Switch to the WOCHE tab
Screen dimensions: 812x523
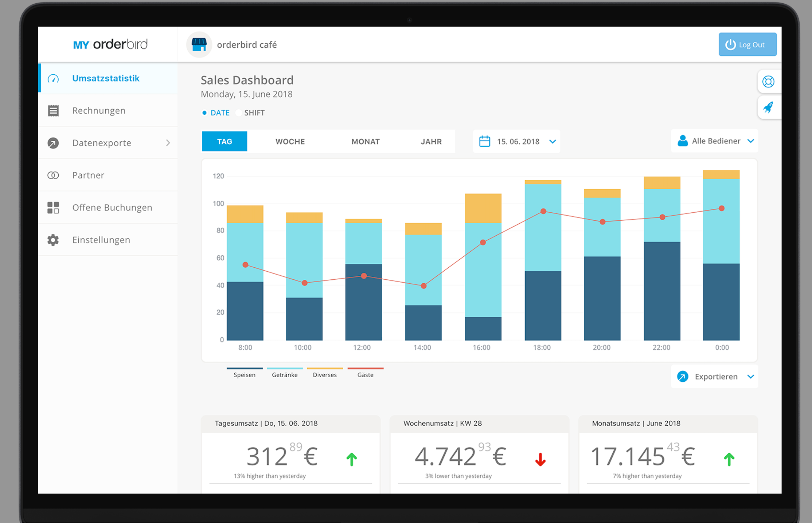pos(290,141)
